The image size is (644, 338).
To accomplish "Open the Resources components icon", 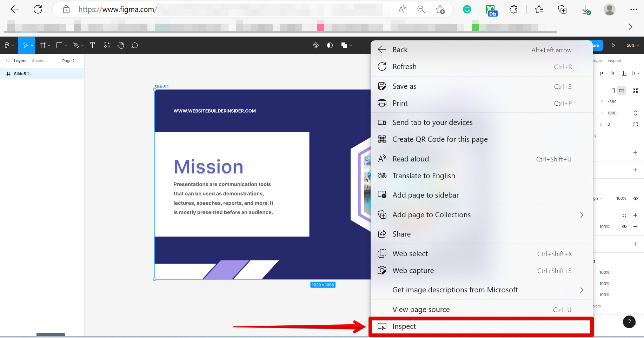I will pyautogui.click(x=107, y=45).
